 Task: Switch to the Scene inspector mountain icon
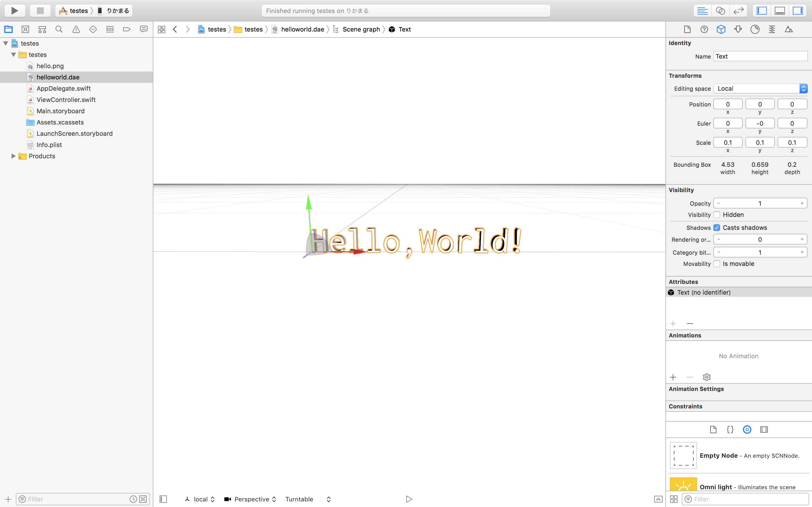[x=789, y=29]
